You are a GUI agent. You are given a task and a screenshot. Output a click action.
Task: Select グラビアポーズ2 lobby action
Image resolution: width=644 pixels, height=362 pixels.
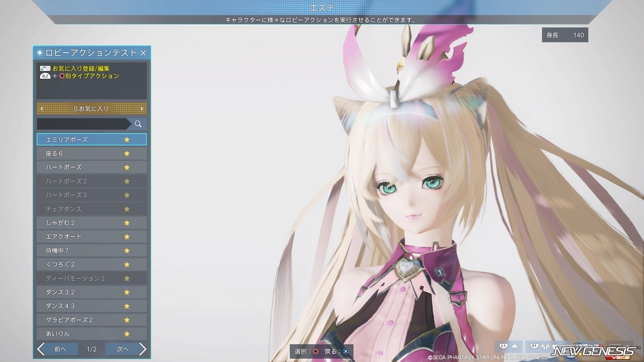point(92,320)
